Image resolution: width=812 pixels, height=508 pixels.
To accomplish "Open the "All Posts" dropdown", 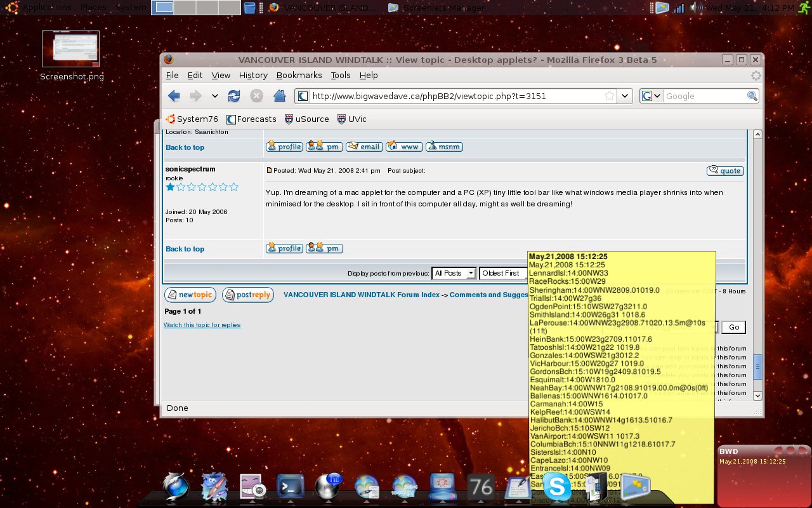I will point(454,273).
